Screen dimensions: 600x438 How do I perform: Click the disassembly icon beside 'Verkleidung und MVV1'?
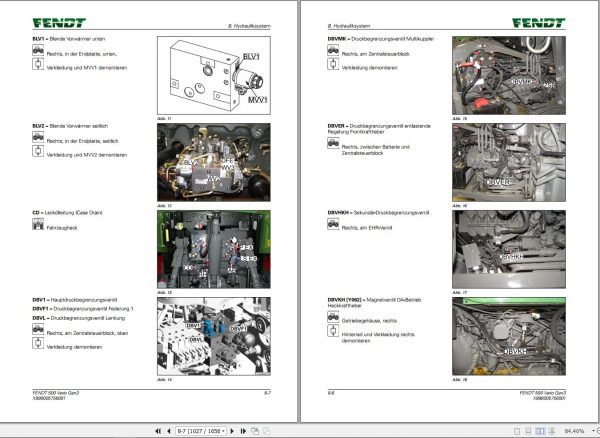38,64
